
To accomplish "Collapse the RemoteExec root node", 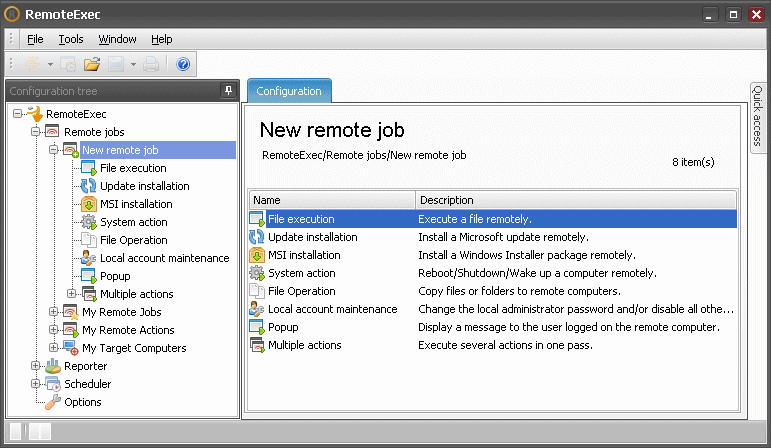I will point(18,114).
